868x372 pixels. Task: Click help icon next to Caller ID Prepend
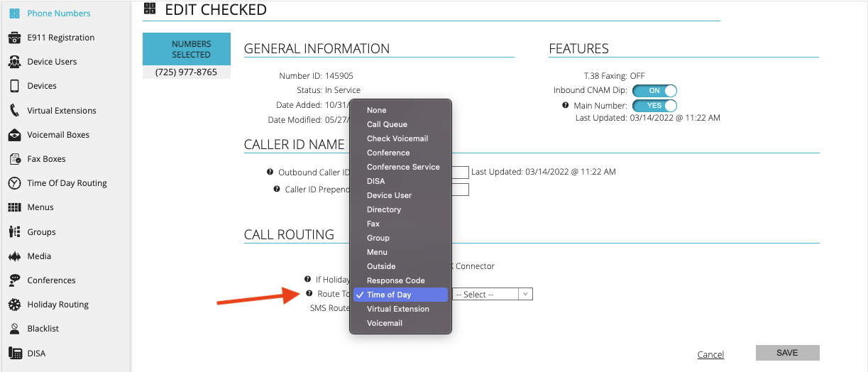[277, 189]
